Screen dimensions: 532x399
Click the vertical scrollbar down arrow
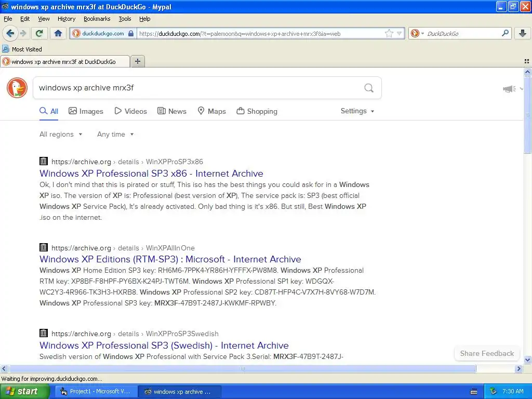(527, 360)
